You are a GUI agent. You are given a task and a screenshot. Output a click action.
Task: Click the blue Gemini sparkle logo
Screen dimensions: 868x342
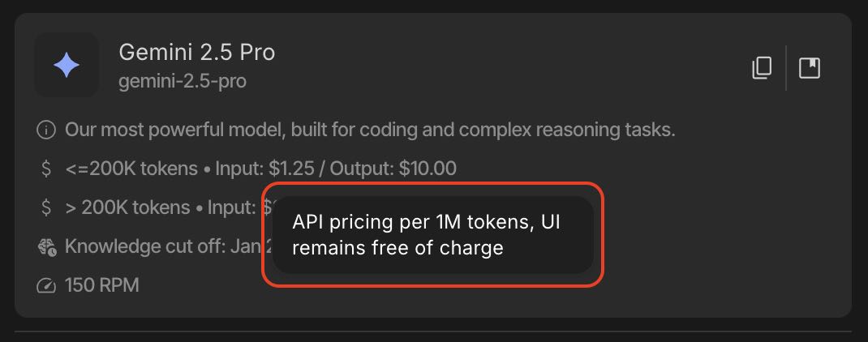pos(67,65)
